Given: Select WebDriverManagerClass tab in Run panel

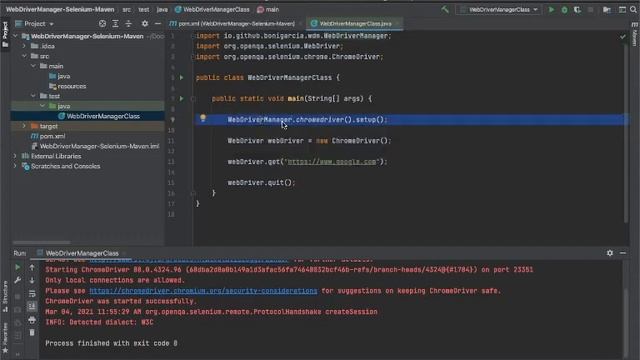Looking at the screenshot, I should (x=81, y=253).
